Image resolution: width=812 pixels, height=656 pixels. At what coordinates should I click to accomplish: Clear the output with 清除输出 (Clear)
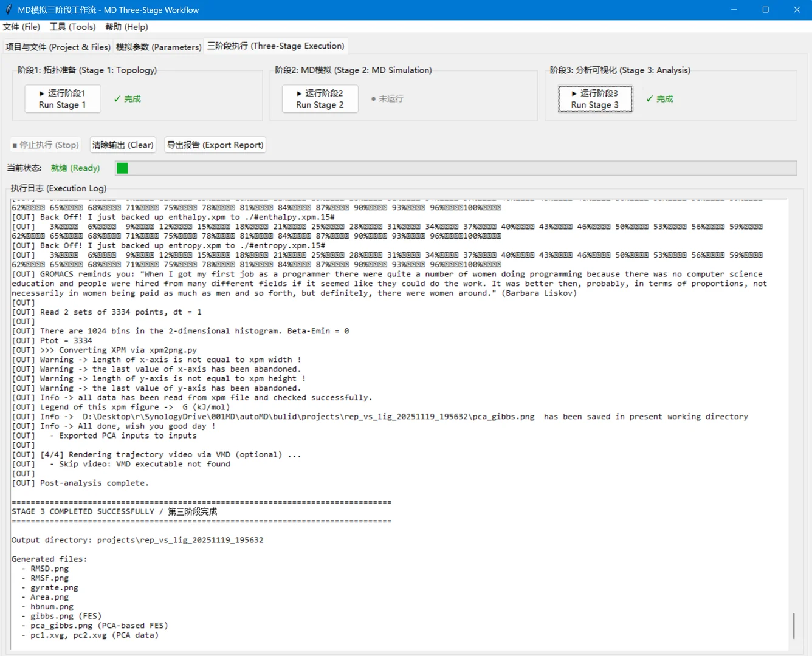pos(123,145)
